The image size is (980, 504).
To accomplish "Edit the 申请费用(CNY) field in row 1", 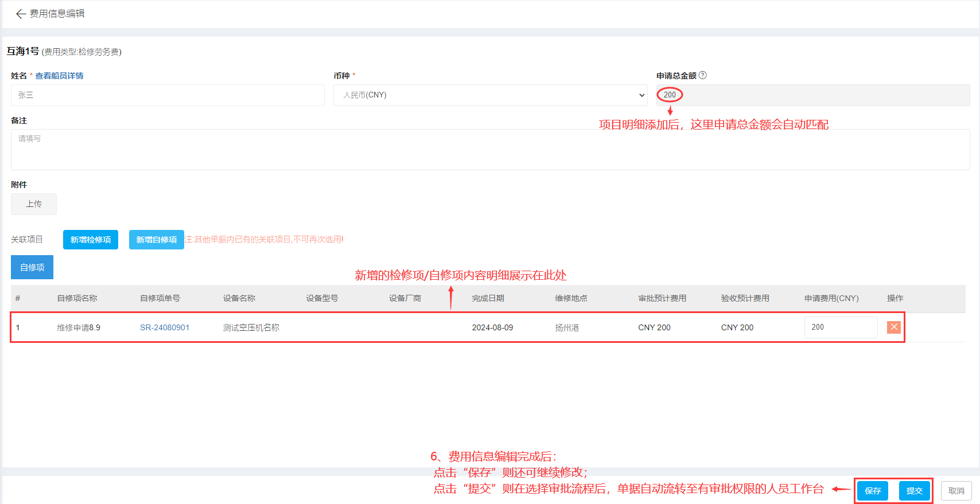I will (841, 327).
